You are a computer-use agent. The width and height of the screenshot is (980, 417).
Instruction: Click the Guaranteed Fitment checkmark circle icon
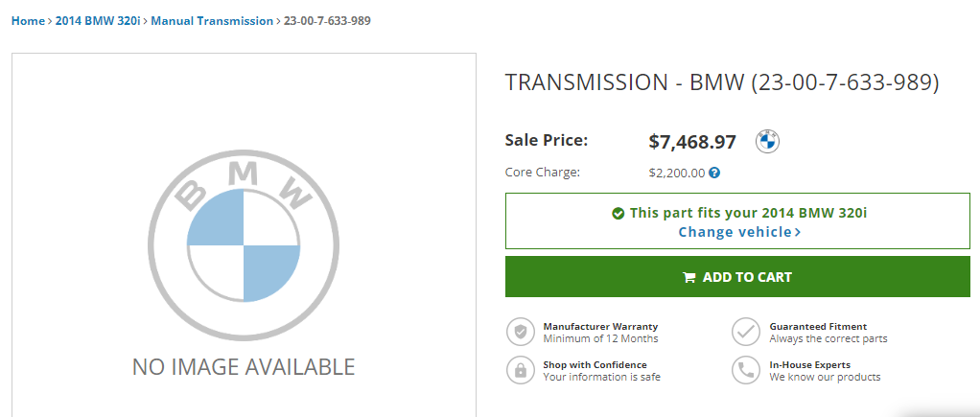pyautogui.click(x=745, y=332)
